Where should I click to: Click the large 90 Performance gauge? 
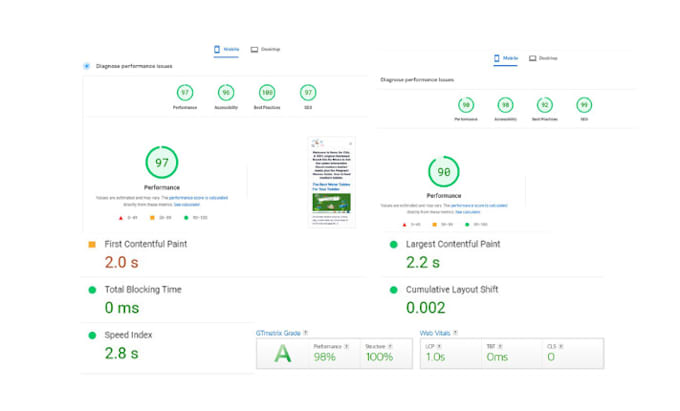coord(444,172)
